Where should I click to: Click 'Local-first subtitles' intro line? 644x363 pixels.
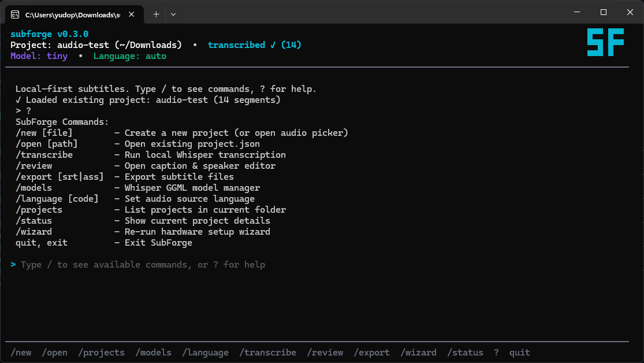[166, 89]
